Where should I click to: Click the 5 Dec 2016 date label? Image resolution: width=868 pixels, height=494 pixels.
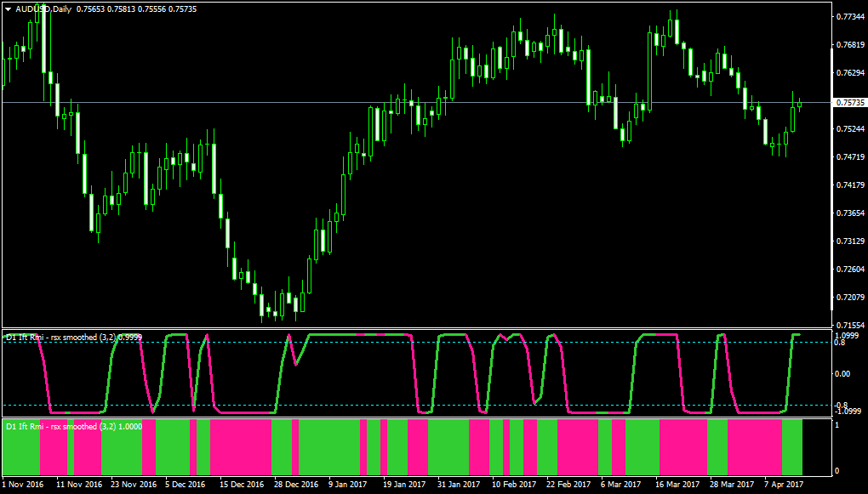pos(185,484)
